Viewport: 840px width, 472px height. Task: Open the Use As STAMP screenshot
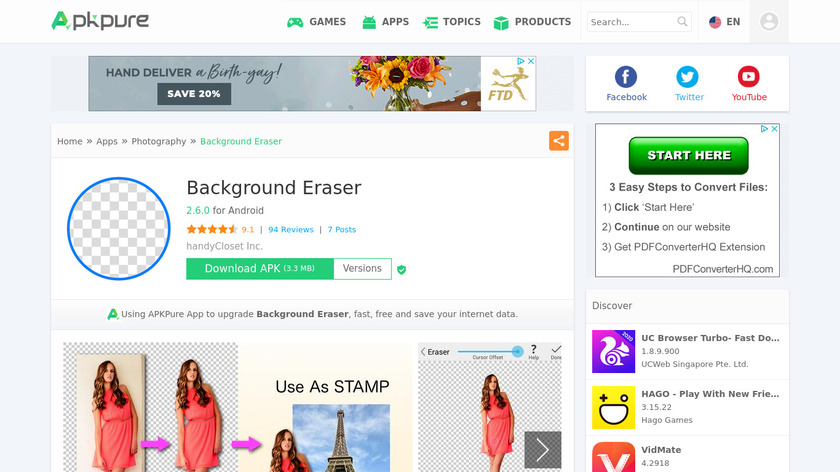click(x=326, y=407)
